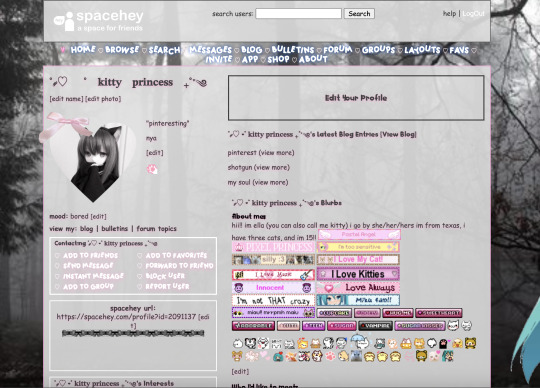Click the Search button

point(359,14)
